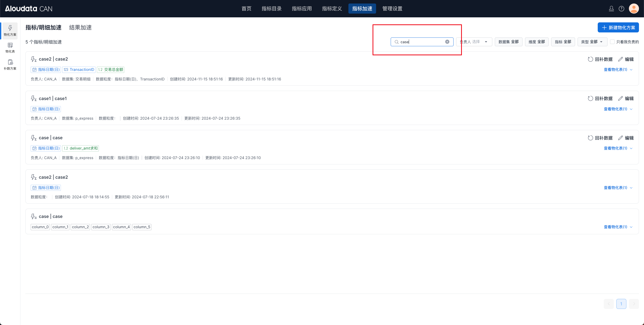This screenshot has width=644, height=325.
Task: Click 编辑 pencil icon for first case2
Action: (x=620, y=59)
